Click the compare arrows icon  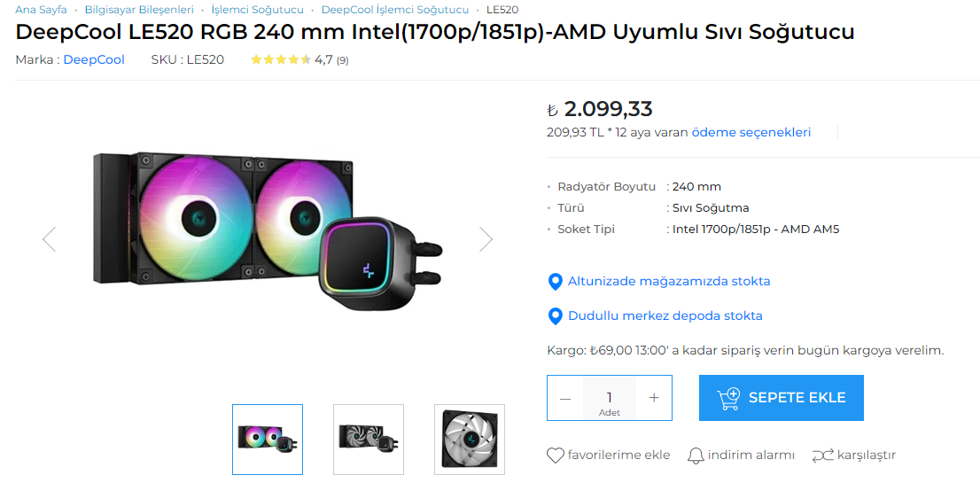822,456
